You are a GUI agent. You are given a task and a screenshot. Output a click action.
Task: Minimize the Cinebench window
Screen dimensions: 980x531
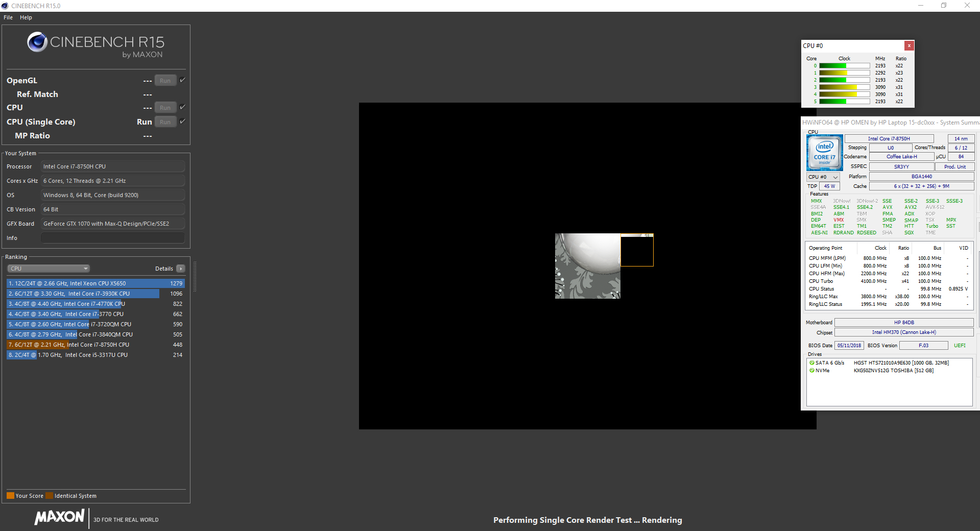click(921, 6)
